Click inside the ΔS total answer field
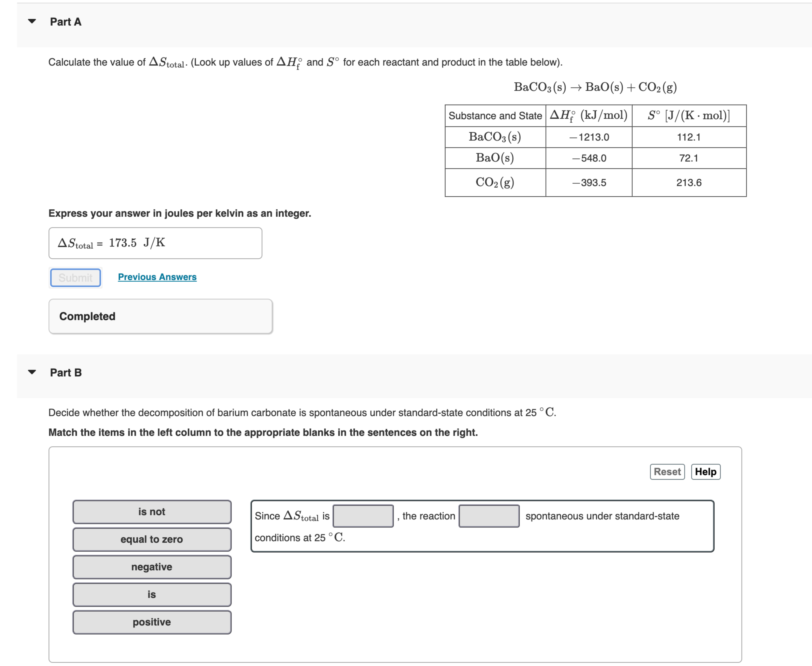Image resolution: width=812 pixels, height=666 pixels. tap(155, 243)
